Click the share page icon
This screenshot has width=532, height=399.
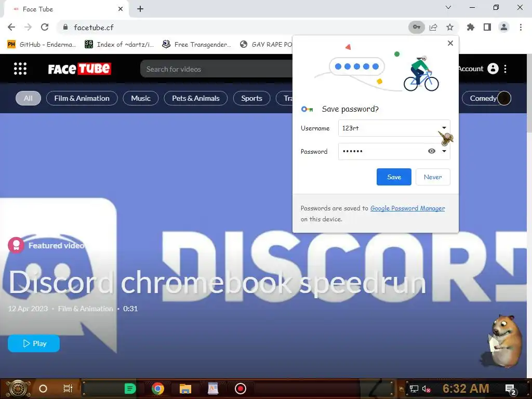tap(433, 27)
